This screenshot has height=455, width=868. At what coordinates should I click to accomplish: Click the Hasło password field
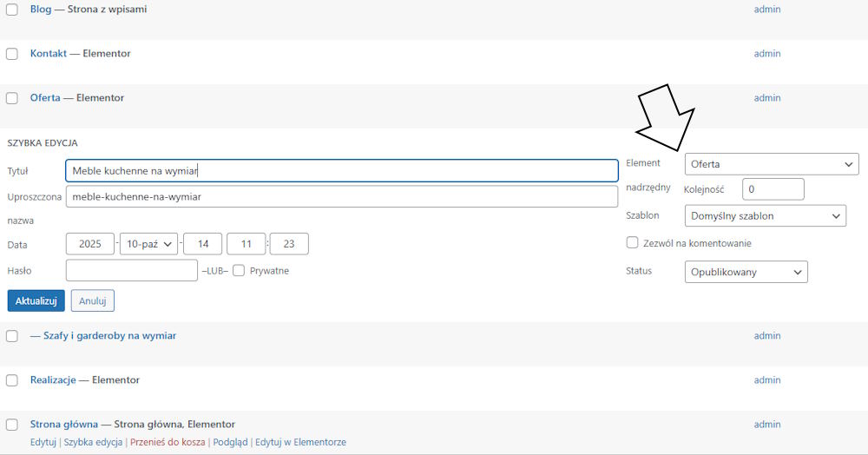pos(132,270)
